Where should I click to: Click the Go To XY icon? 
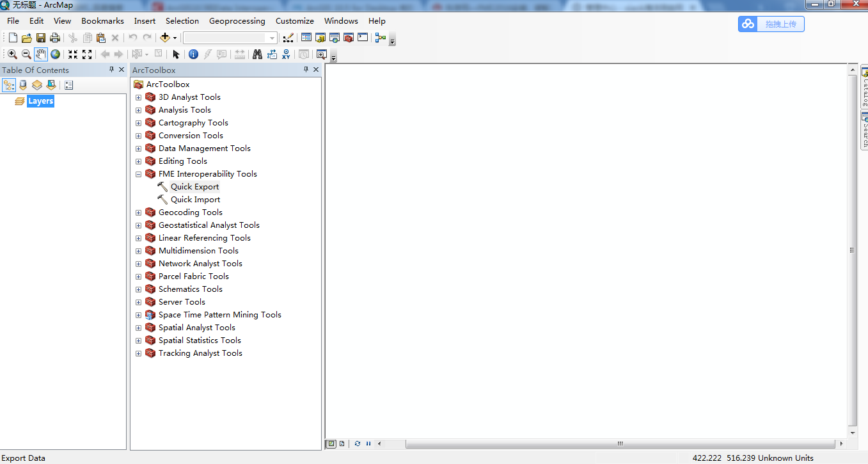coord(286,54)
